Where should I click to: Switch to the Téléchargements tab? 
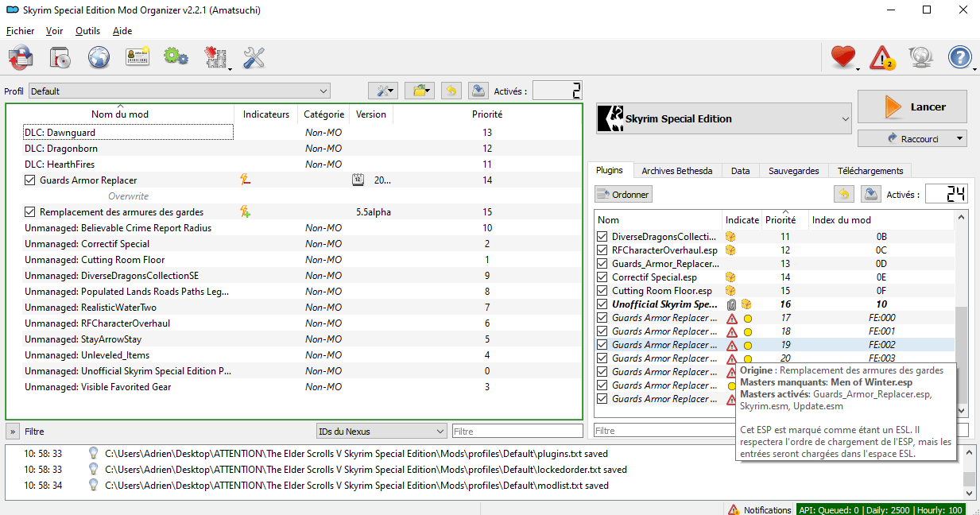click(870, 170)
